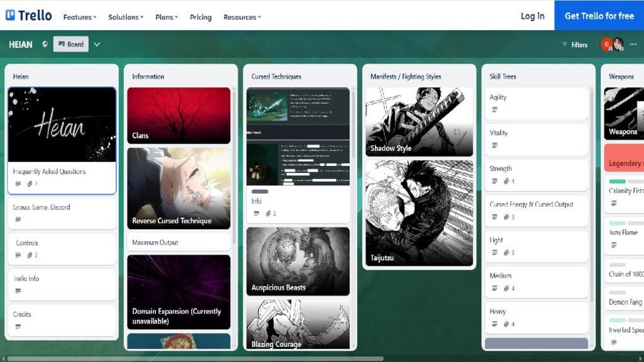Open the Maximum Output card
644x362 pixels.
click(x=179, y=243)
